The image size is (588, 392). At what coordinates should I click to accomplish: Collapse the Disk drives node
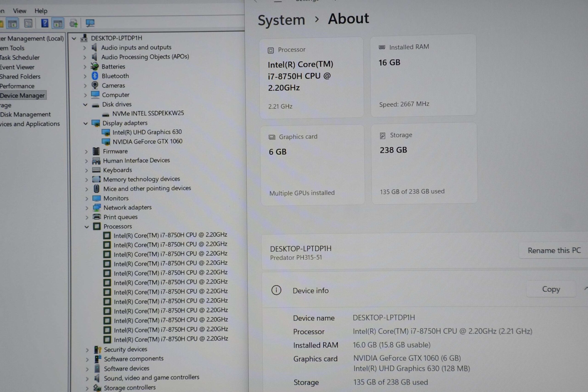pyautogui.click(x=85, y=105)
